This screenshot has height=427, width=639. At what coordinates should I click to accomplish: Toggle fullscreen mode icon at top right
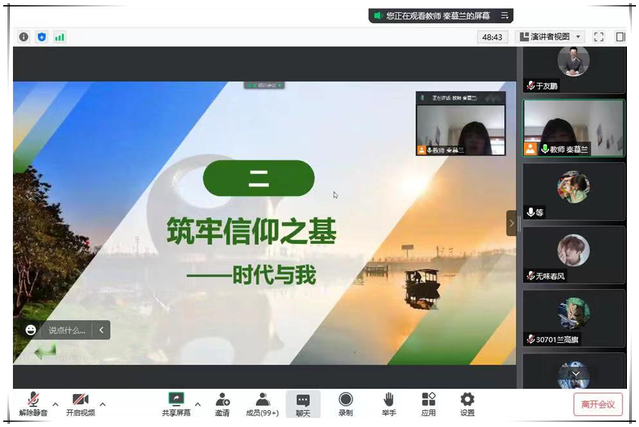(598, 37)
